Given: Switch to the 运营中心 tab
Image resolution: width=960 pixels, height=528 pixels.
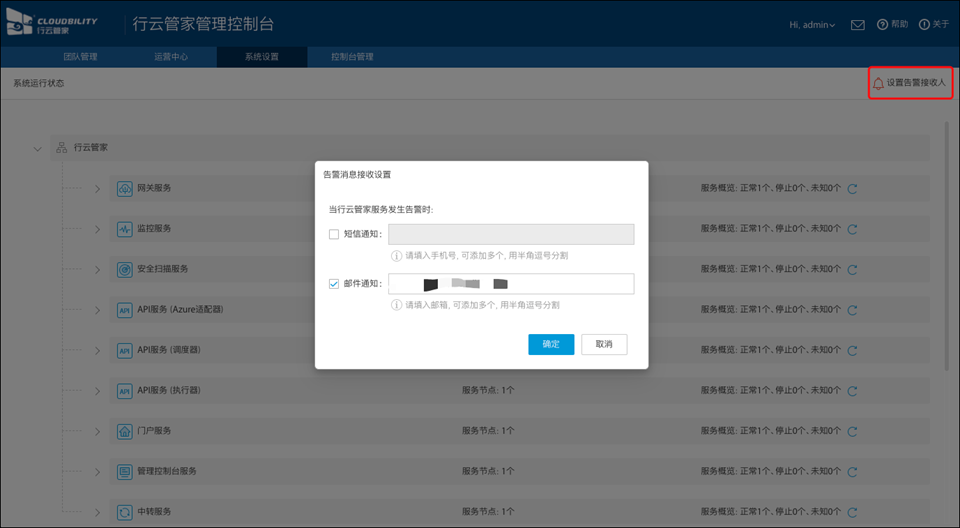Looking at the screenshot, I should 171,57.
